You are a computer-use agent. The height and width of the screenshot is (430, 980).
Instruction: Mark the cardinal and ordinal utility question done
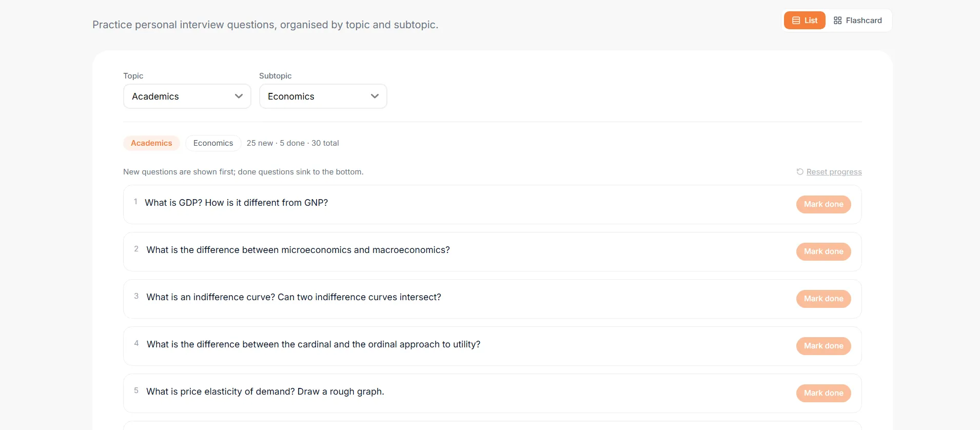[x=824, y=346]
